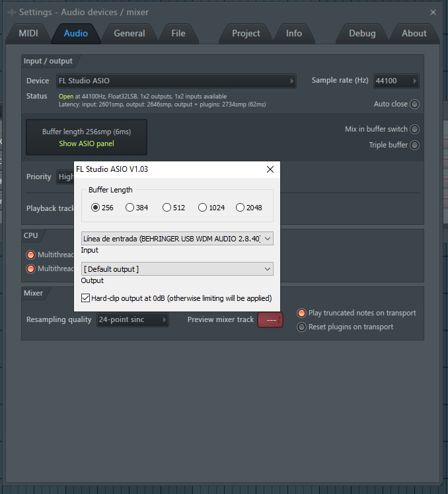This screenshot has height=494, width=448.
Task: Switch to the MIDI settings tab
Action: pos(28,33)
